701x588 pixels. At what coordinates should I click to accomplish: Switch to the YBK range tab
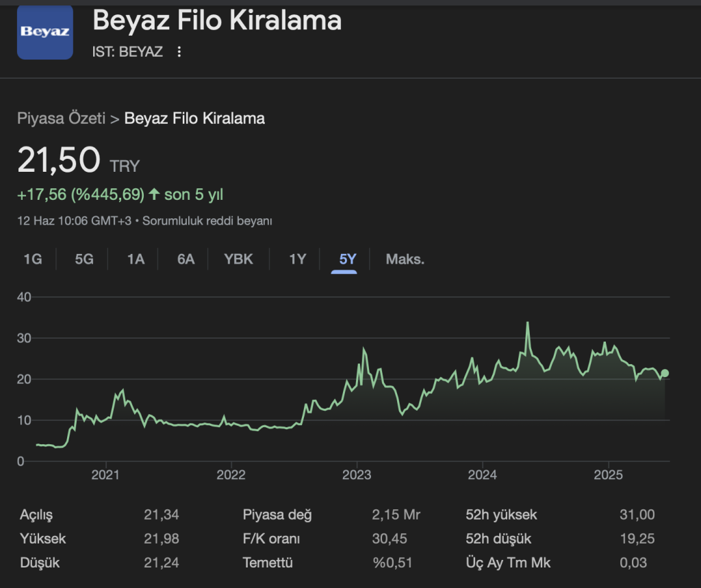coord(238,259)
